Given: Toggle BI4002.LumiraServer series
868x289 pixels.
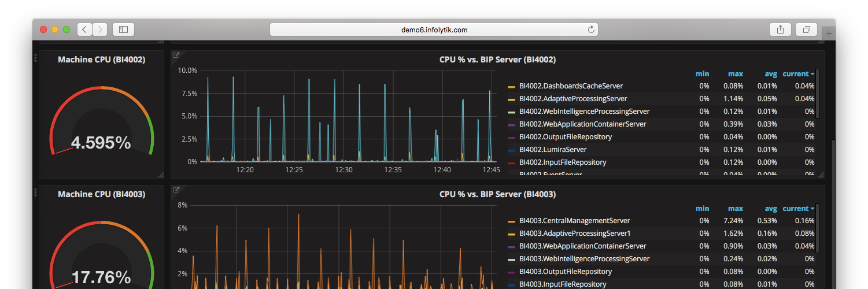Looking at the screenshot, I should [x=553, y=150].
